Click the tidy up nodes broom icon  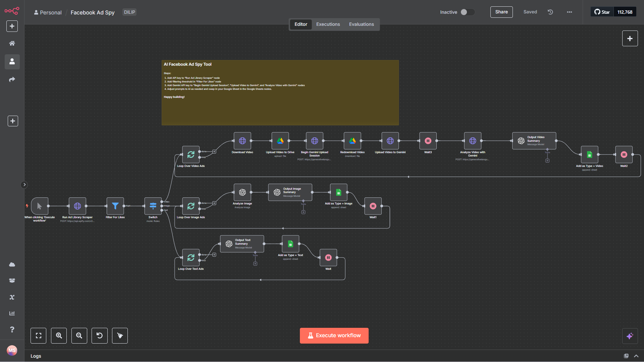click(120, 336)
